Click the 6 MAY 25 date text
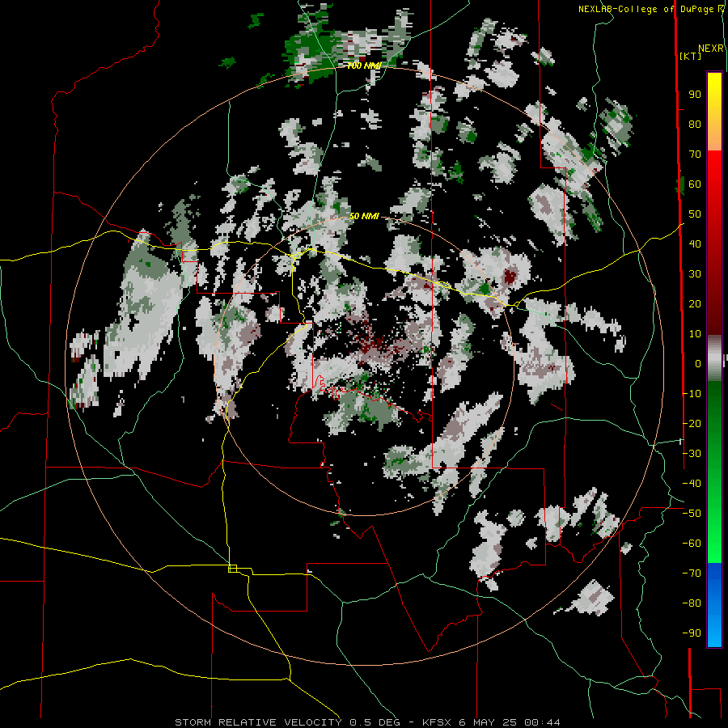728x728 pixels. click(x=488, y=722)
